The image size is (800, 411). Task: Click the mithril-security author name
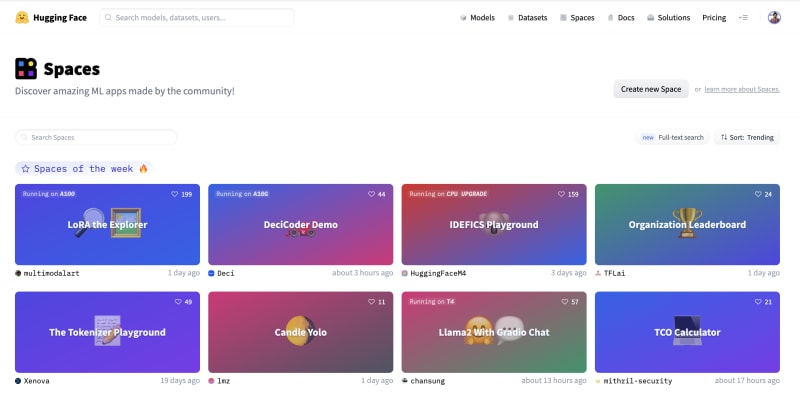pos(638,381)
